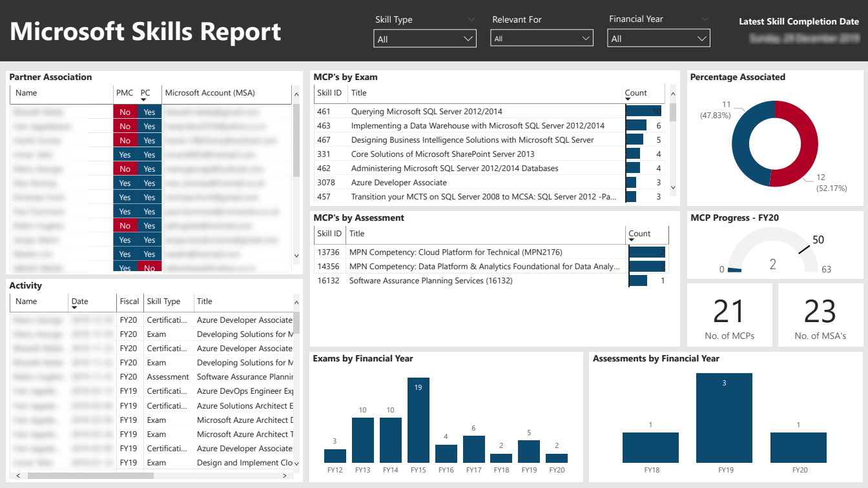This screenshot has height=488, width=868.
Task: Select Software Assurance Planning Services (16132) row
Action: [491, 280]
